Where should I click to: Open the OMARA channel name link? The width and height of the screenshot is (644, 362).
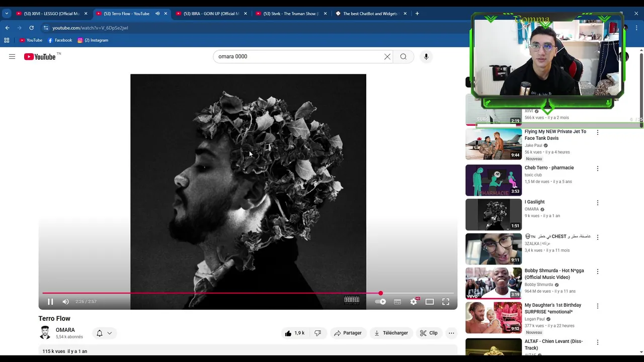pyautogui.click(x=65, y=330)
